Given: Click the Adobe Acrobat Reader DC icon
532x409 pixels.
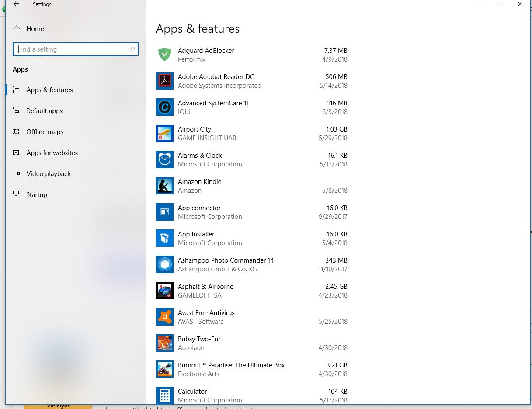Looking at the screenshot, I should pyautogui.click(x=165, y=81).
